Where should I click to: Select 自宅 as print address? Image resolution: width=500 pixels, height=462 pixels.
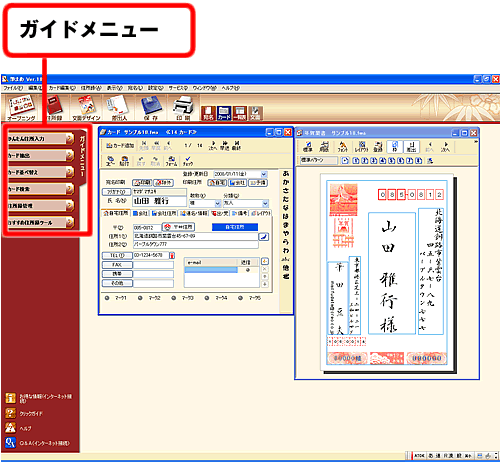217,183
